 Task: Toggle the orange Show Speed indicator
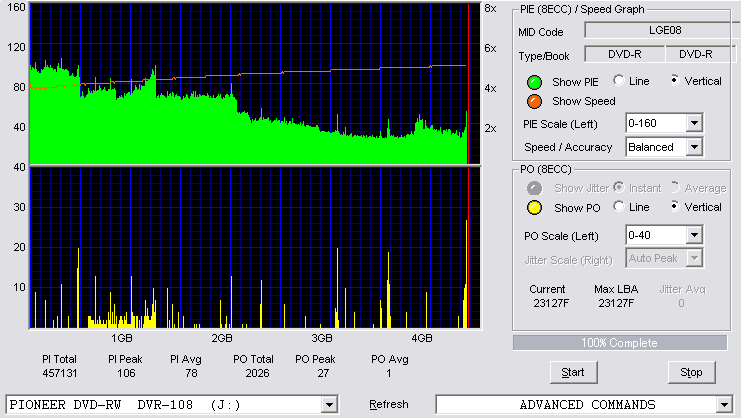pyautogui.click(x=534, y=101)
